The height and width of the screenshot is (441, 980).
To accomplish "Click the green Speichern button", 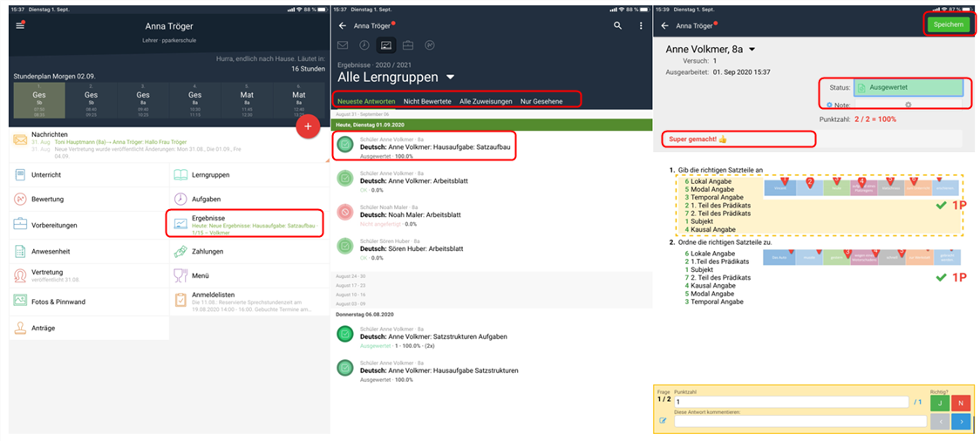I will pos(948,24).
